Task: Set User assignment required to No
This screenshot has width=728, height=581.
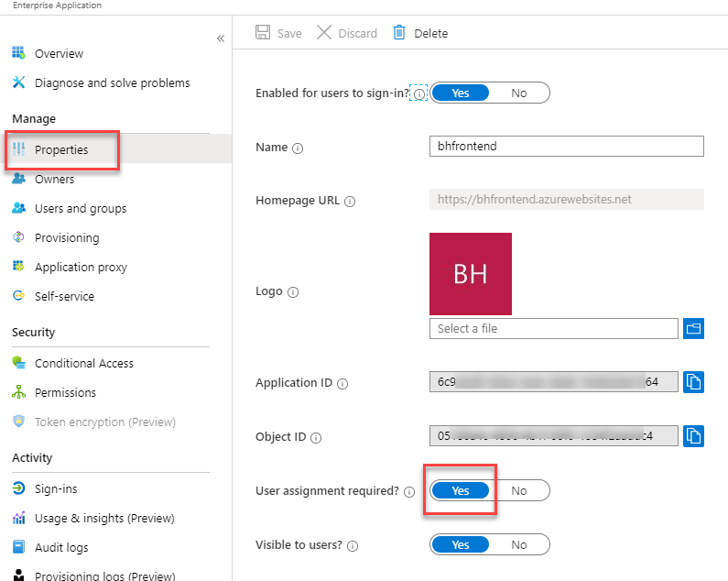Action: click(x=518, y=490)
